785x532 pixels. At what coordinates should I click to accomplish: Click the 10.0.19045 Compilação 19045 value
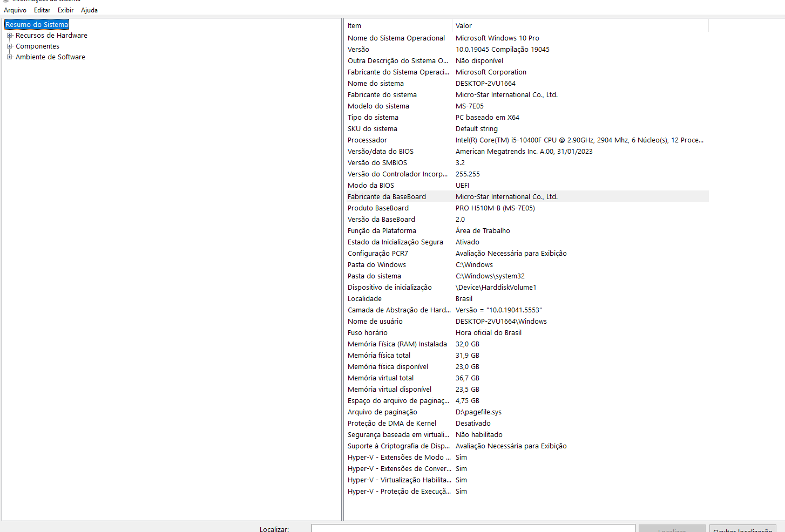tap(503, 50)
